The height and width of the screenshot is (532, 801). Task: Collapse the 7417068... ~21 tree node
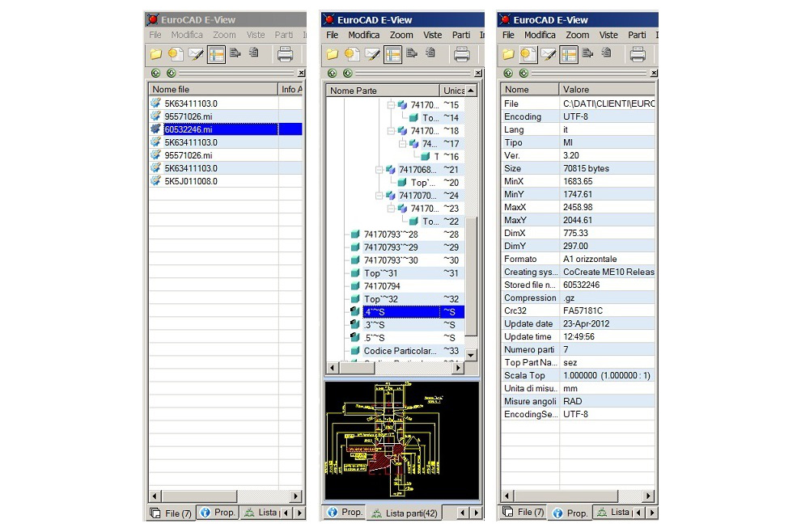coord(379,170)
